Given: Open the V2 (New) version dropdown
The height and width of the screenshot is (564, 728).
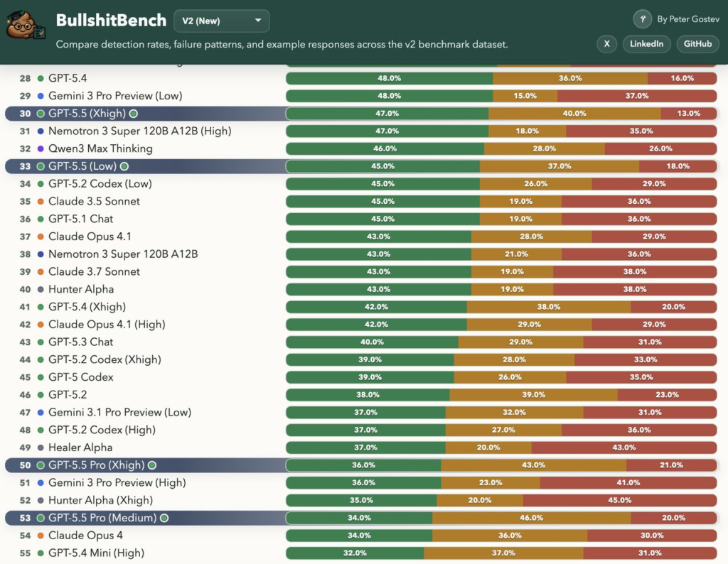Looking at the screenshot, I should tap(221, 21).
